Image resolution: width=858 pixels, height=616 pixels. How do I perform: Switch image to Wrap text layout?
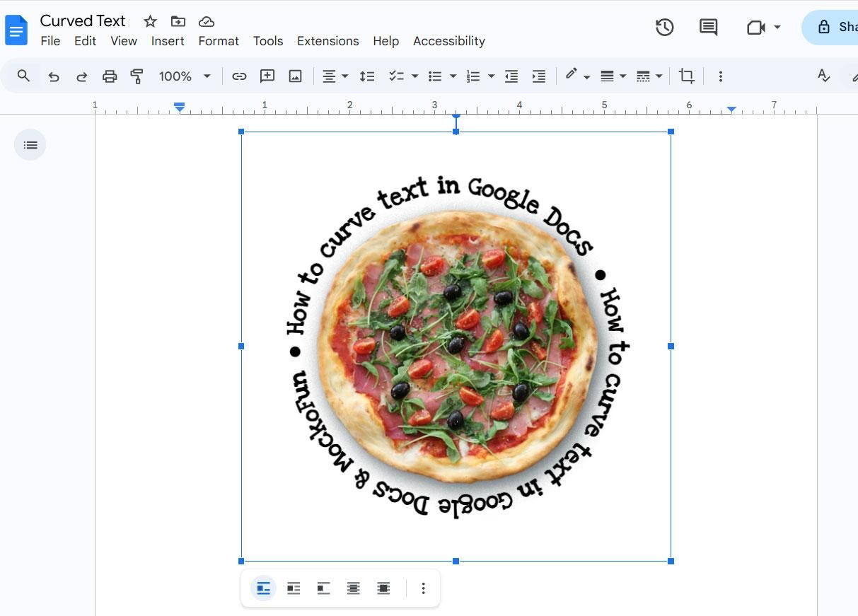click(x=293, y=588)
